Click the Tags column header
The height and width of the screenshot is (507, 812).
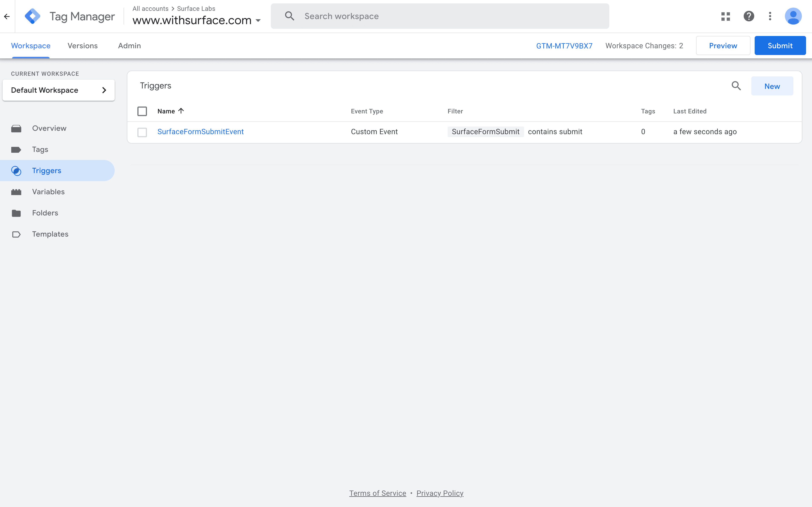648,111
